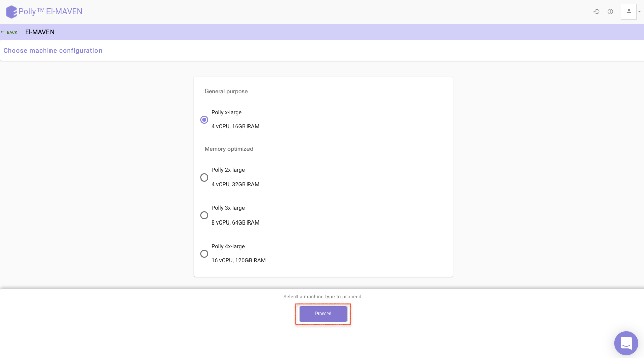Click 'Select a machine type to proceed.' text

coord(323,297)
